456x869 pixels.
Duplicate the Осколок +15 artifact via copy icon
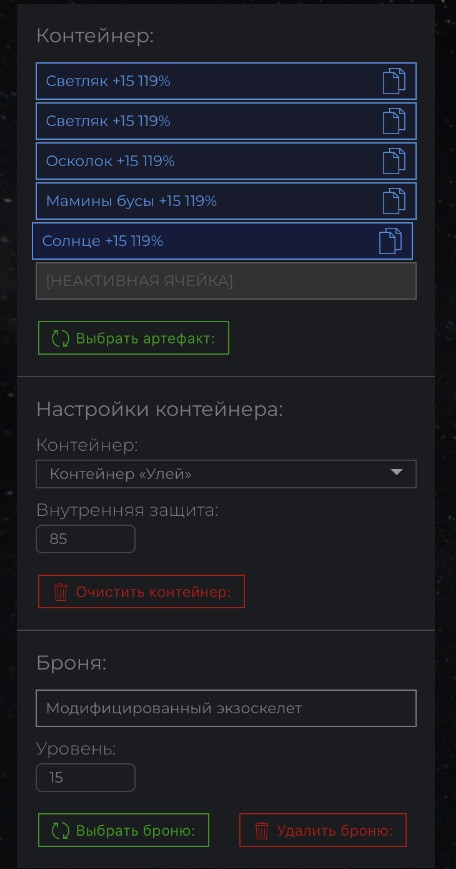pyautogui.click(x=394, y=161)
